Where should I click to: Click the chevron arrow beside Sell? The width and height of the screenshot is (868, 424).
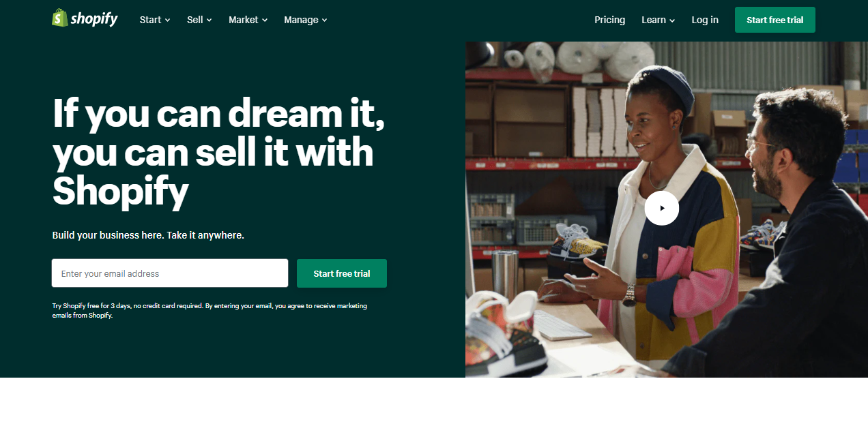[x=209, y=20]
